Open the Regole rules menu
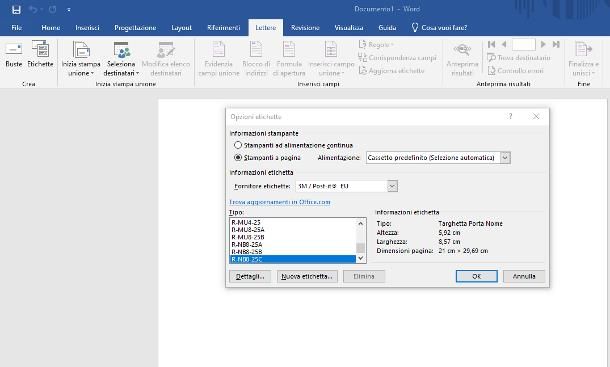The height and width of the screenshot is (367, 610). pyautogui.click(x=376, y=45)
